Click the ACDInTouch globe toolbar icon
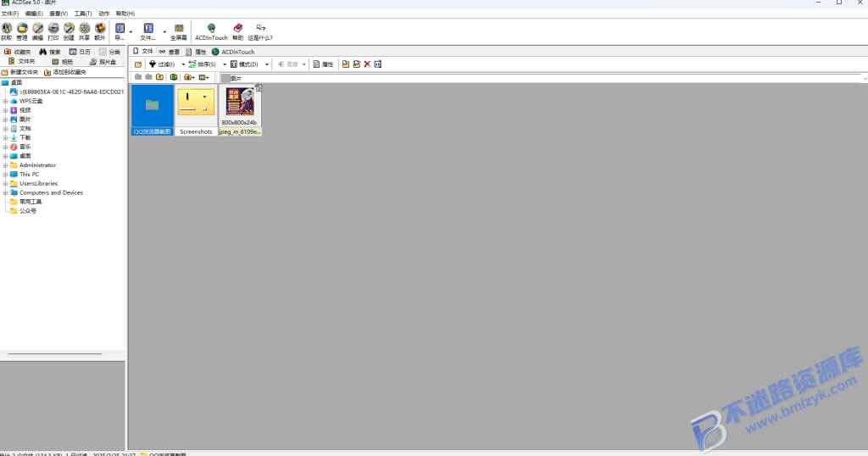The width and height of the screenshot is (868, 456). point(211,31)
